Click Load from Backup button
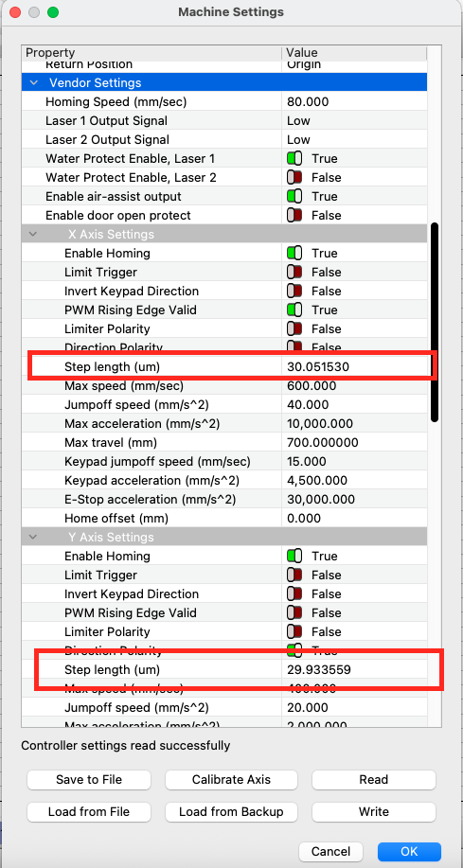 pos(231,812)
